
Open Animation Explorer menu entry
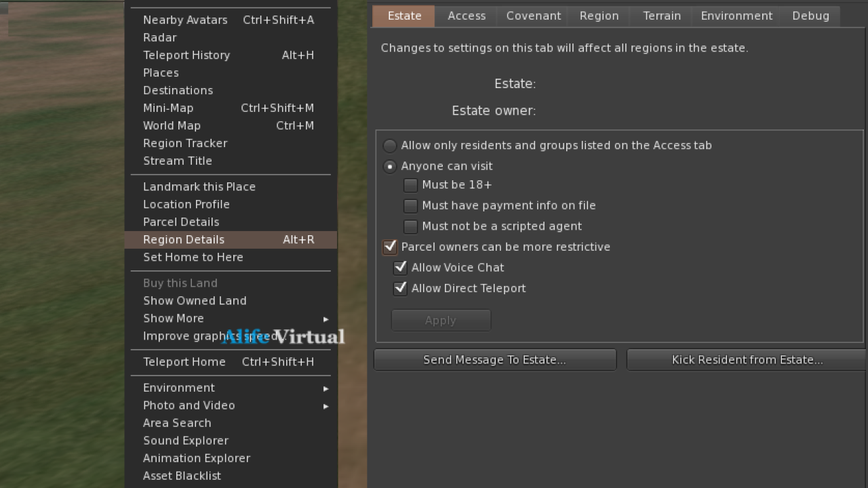(231, 459)
